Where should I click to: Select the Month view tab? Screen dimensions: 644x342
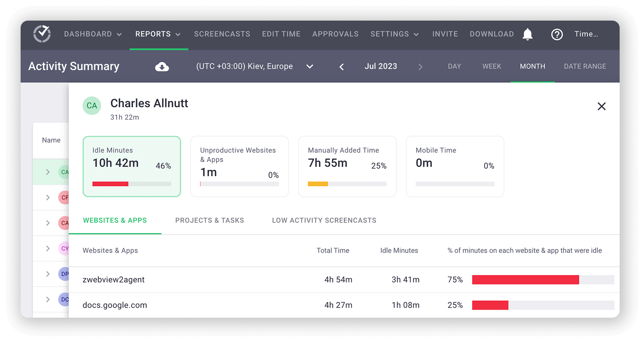pyautogui.click(x=532, y=66)
